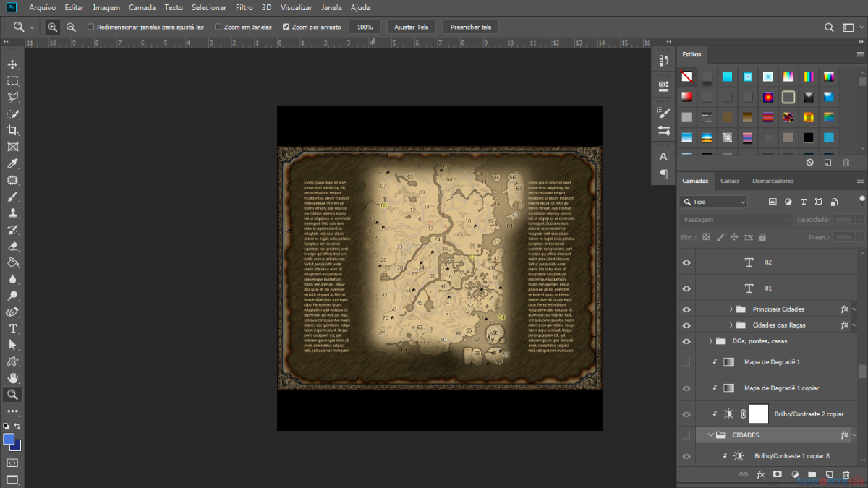Screen dimensions: 868x488
Task: Switch to the Canais tab
Action: (730, 181)
